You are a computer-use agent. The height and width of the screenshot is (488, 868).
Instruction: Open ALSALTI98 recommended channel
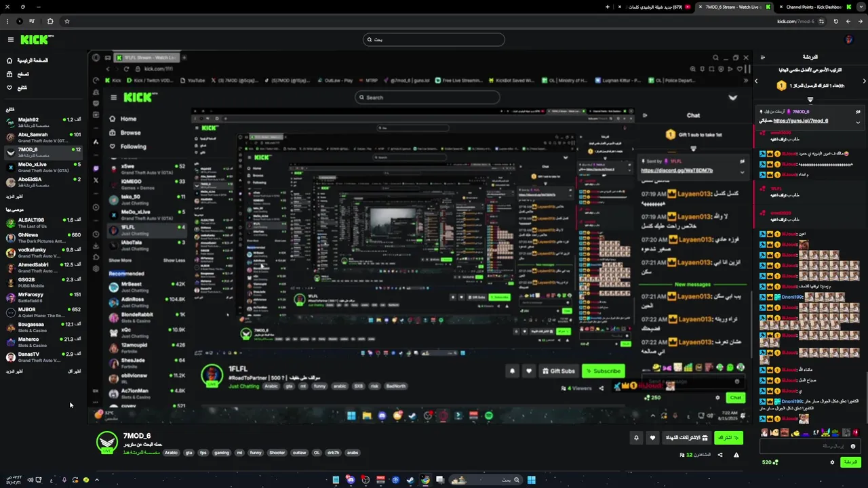pyautogui.click(x=43, y=222)
